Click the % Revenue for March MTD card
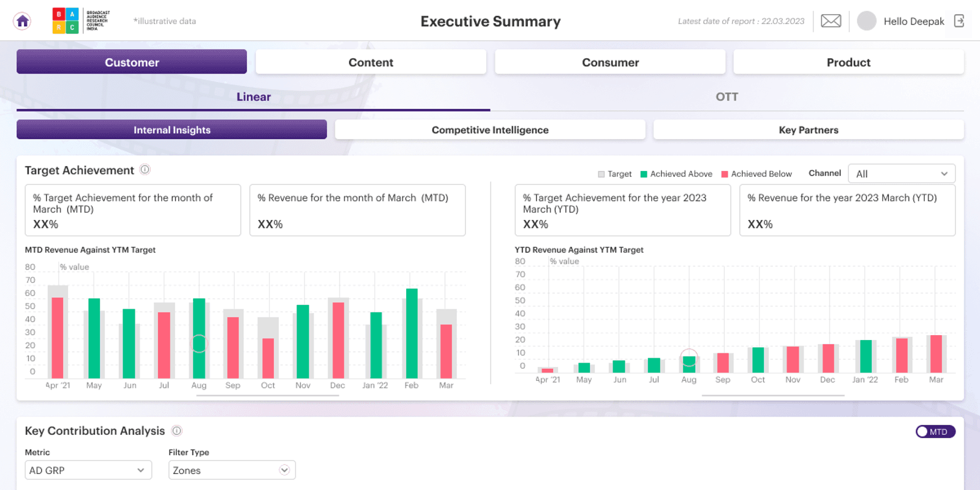 point(358,210)
